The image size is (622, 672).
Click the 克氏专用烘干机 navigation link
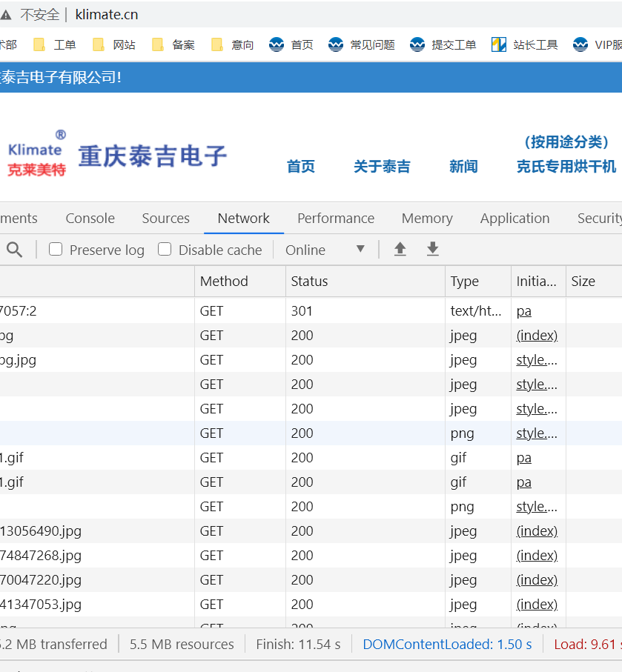[566, 167]
